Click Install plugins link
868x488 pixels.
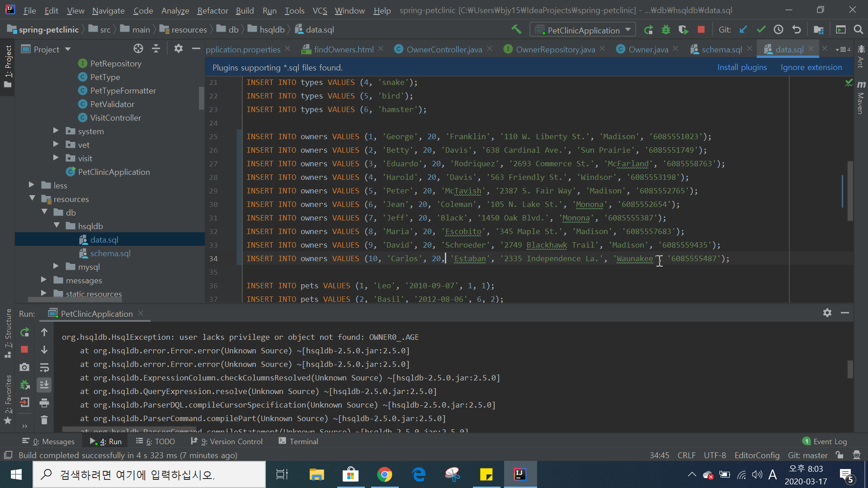click(x=742, y=67)
